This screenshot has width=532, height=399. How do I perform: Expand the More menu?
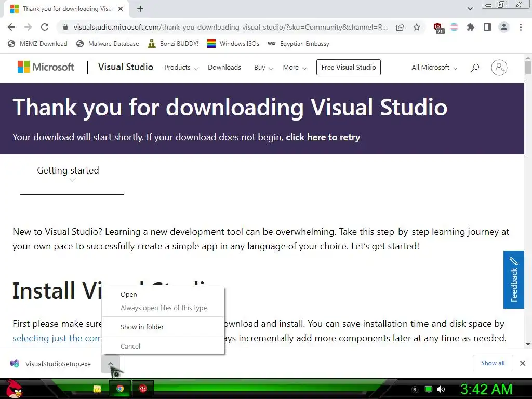(295, 67)
